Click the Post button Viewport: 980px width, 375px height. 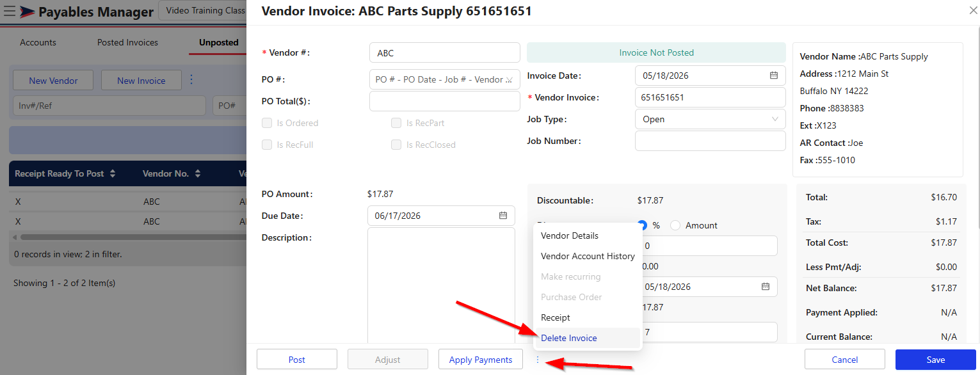coord(297,360)
